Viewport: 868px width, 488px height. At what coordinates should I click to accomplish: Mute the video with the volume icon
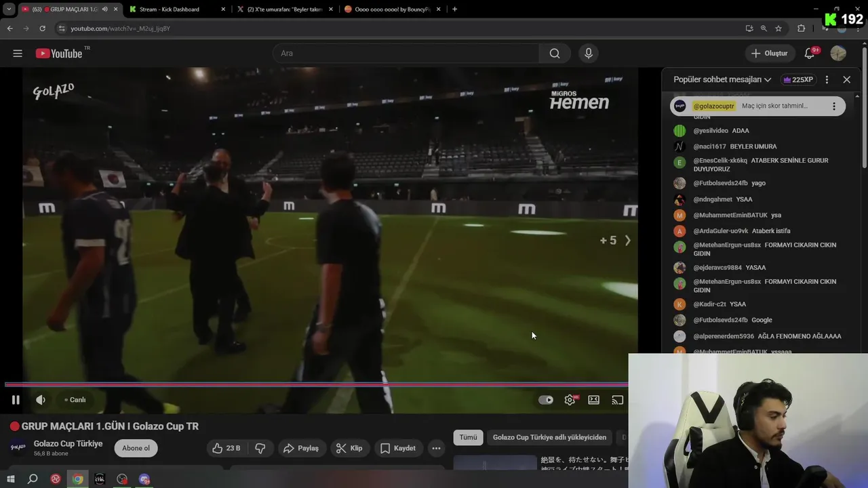41,400
